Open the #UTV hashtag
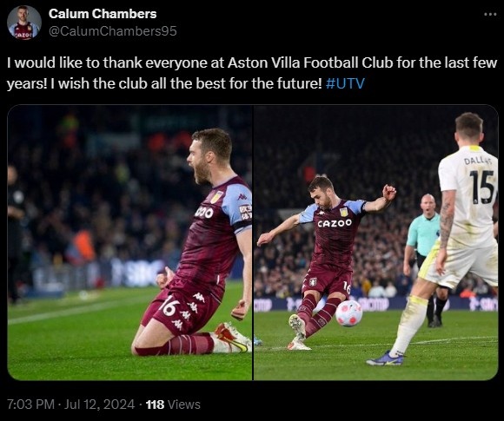Screen dimensions: 504x421 pyautogui.click(x=345, y=83)
